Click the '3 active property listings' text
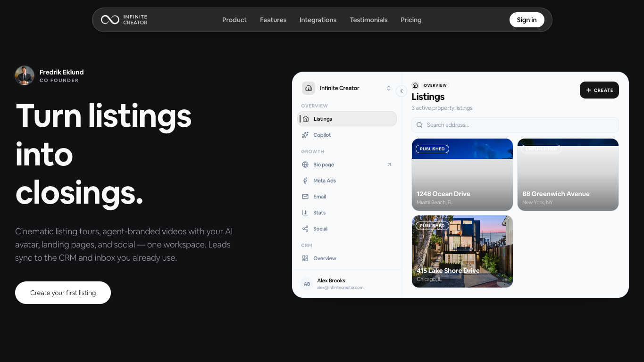This screenshot has height=362, width=644. point(442,108)
